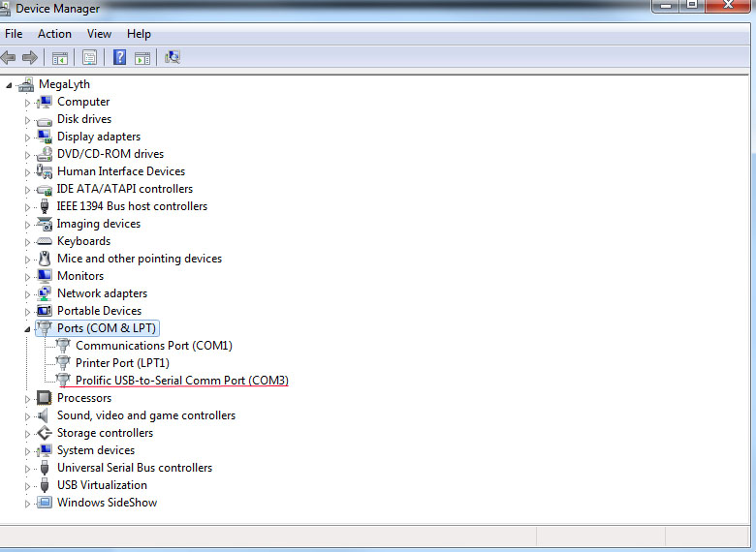Click the Windows SideShow category icon
Image resolution: width=756 pixels, height=552 pixels.
click(45, 503)
